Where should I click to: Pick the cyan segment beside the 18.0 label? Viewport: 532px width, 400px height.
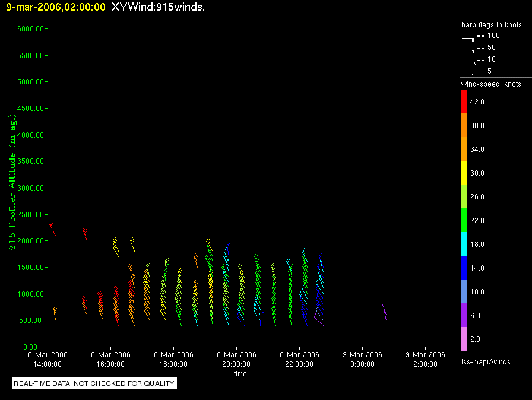[x=464, y=244]
